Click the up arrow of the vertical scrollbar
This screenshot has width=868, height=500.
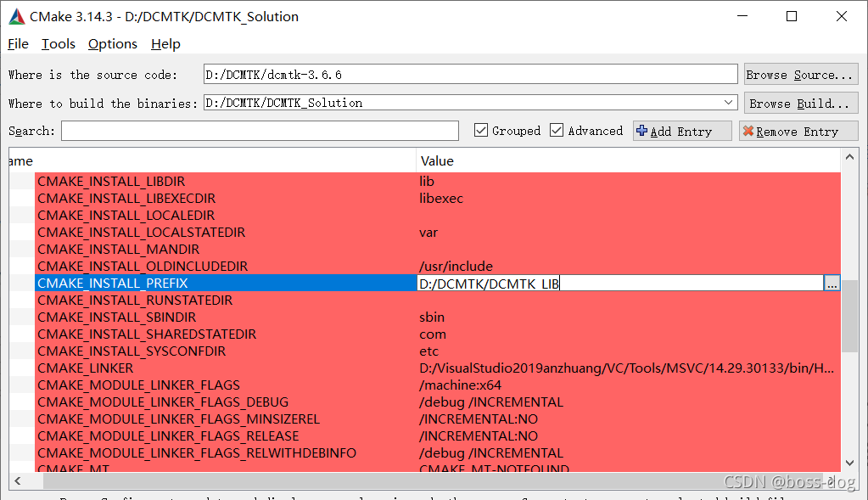point(849,156)
